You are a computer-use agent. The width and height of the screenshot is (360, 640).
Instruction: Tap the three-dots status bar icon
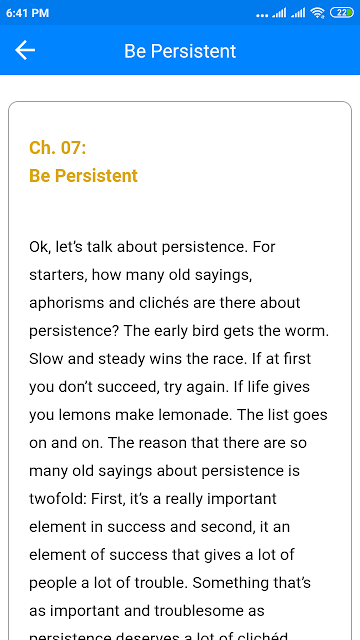(x=262, y=16)
